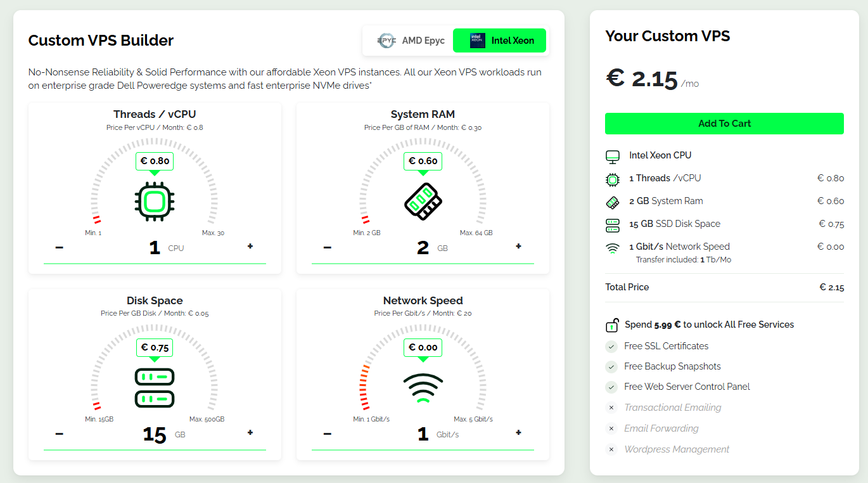Switch to the AMD Epyc processor tab

point(411,41)
